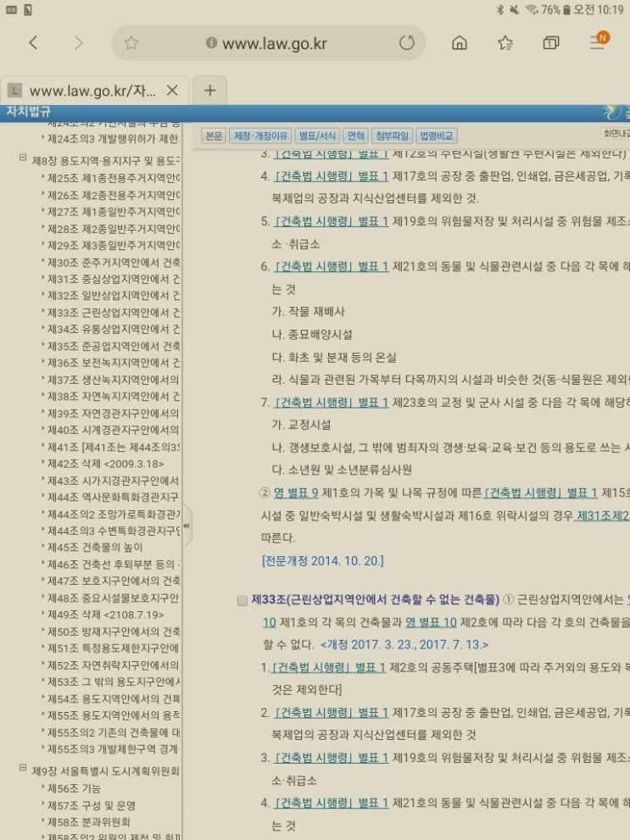
Task: Open tree item 제30조 준주거지역안에서
Action: [114, 262]
